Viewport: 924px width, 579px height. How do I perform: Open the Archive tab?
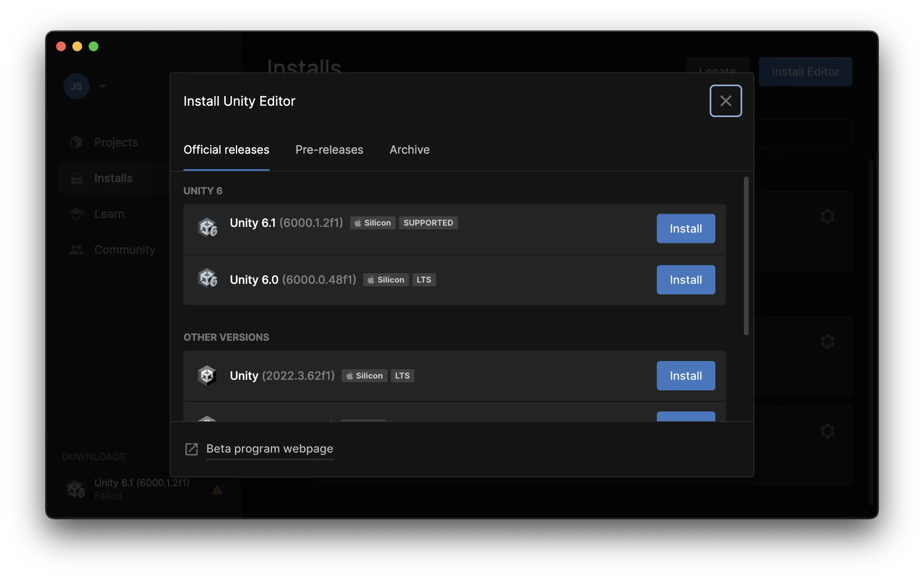(409, 150)
